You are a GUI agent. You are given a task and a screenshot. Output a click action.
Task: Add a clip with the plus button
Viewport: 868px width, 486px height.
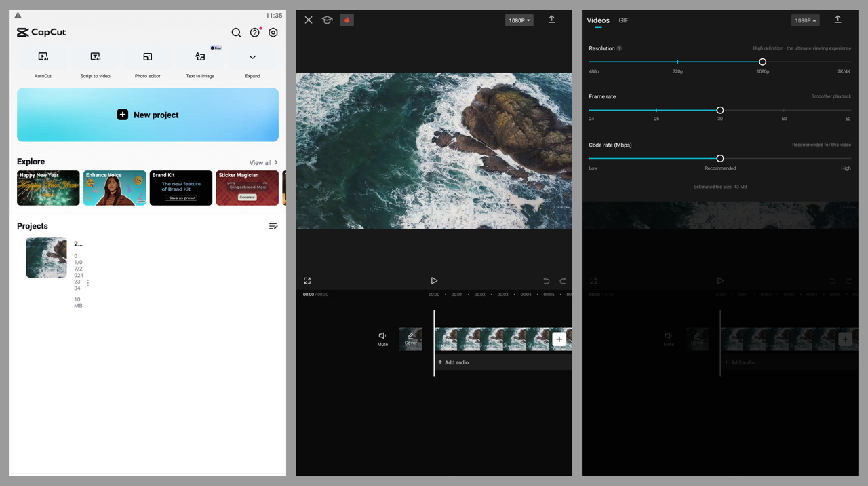(559, 339)
